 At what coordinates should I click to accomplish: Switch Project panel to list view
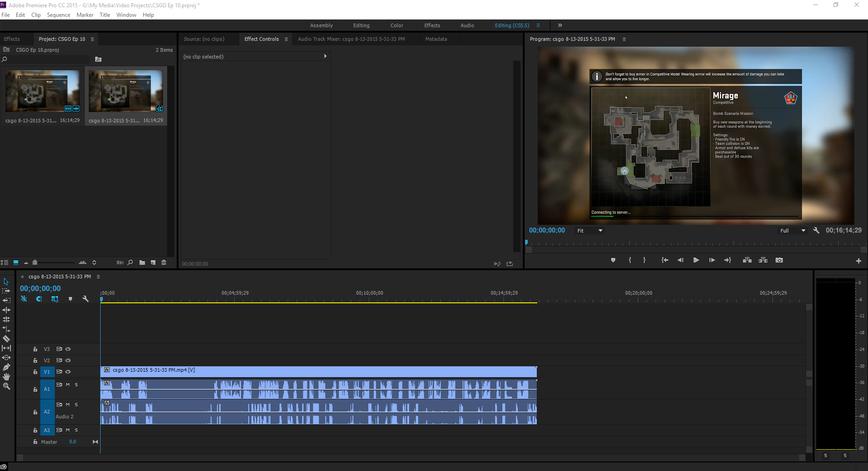5,262
